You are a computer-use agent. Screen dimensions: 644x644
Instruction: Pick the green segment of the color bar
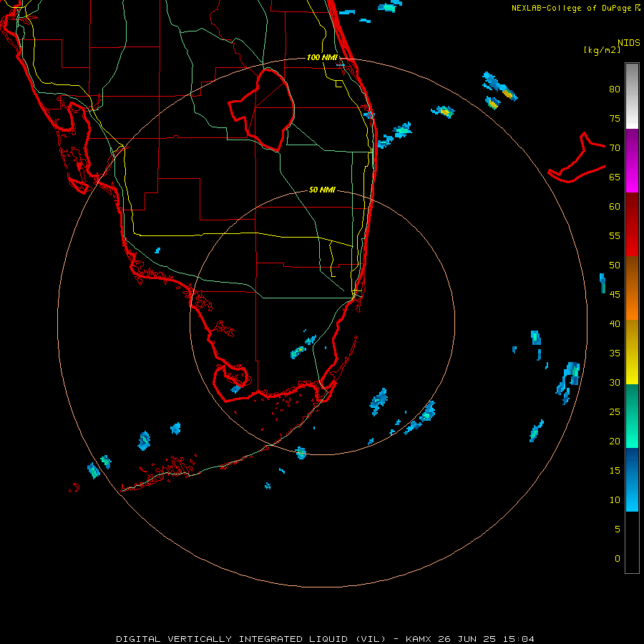[632, 416]
